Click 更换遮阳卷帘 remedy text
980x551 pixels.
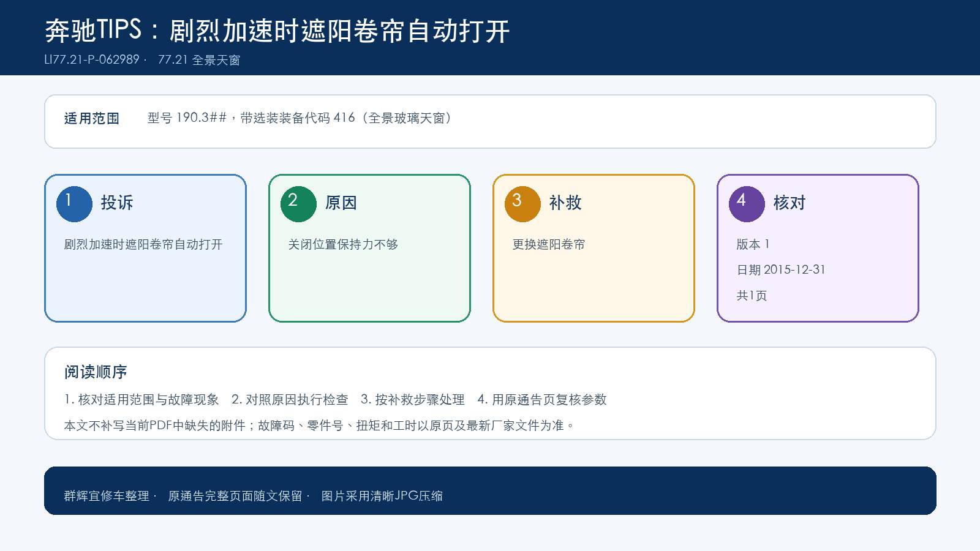(x=549, y=244)
